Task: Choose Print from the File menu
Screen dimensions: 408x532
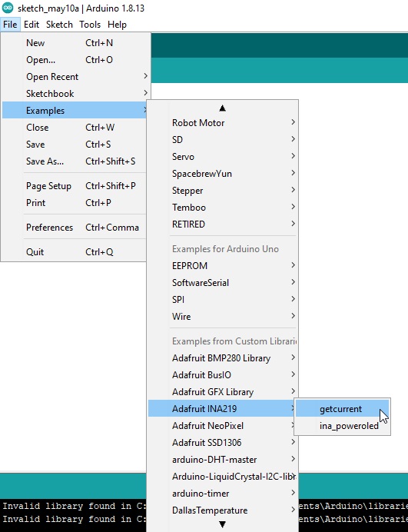Action: [x=75, y=203]
